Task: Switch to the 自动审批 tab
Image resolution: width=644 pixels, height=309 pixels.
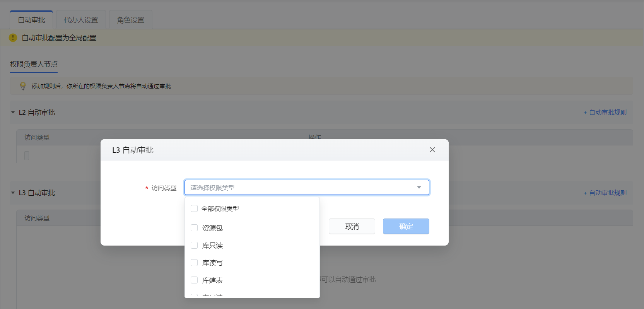Action: [x=31, y=20]
